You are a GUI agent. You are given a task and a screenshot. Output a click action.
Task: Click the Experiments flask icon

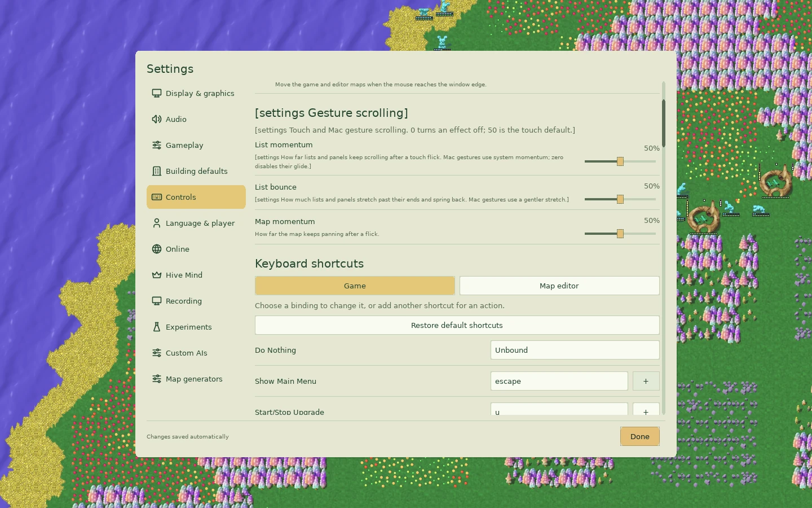click(157, 327)
